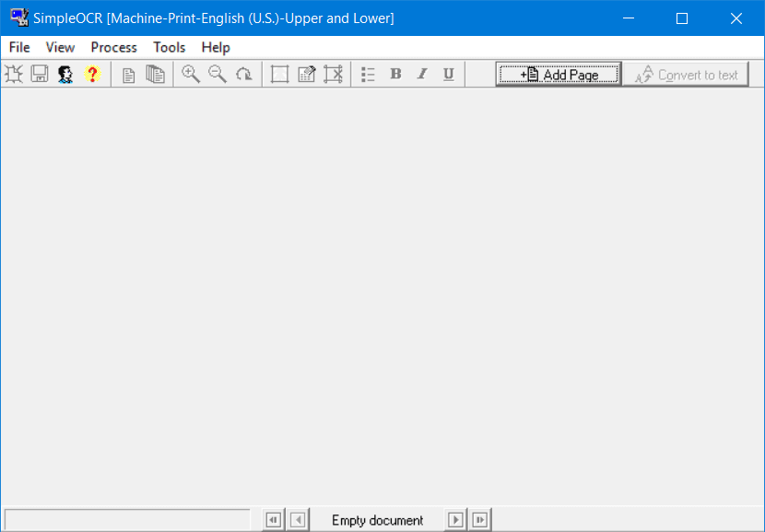Viewport: 765px width, 532px height.
Task: Close the SimpleOCR window
Action: click(x=736, y=18)
